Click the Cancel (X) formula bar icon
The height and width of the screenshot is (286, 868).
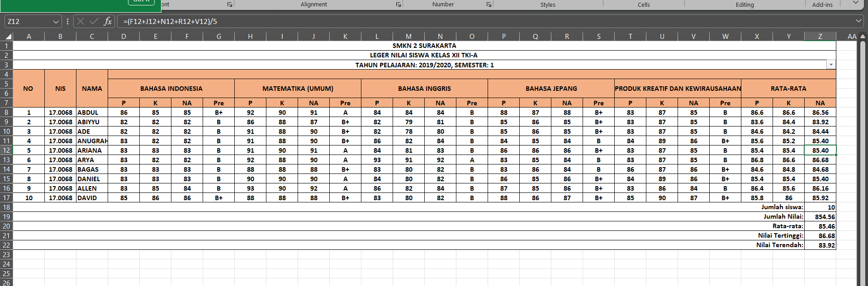coord(81,21)
